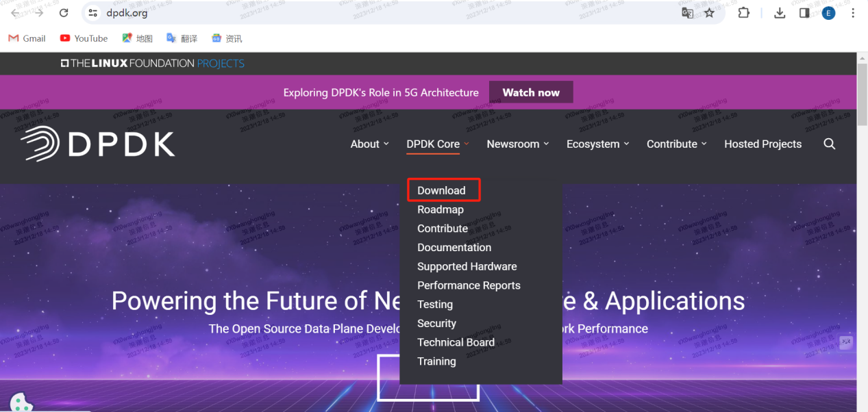The image size is (868, 412).
Task: Click the DPDK logo
Action: [97, 144]
